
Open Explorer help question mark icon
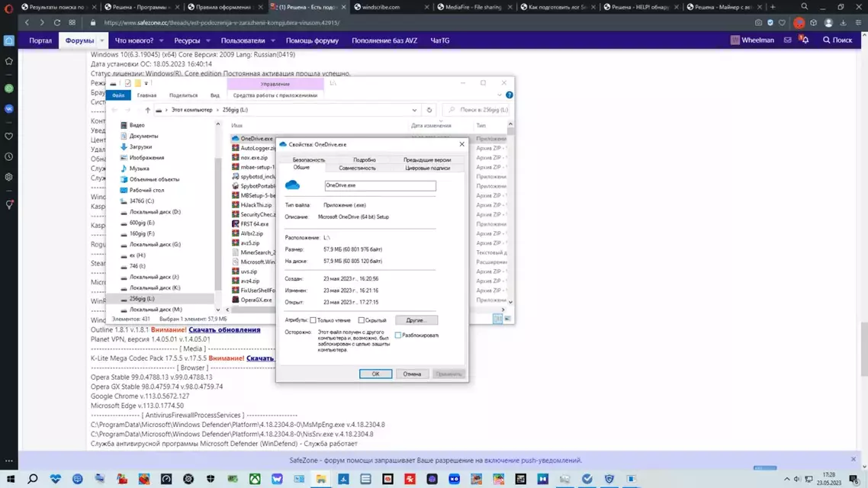[510, 95]
